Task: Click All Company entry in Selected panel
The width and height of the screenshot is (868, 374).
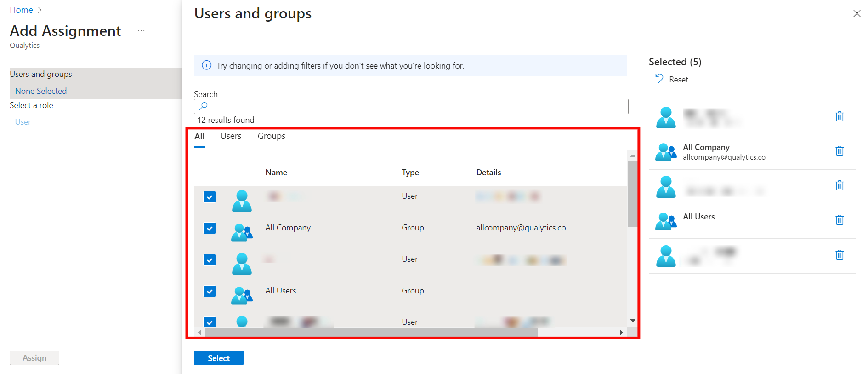Action: coord(752,152)
